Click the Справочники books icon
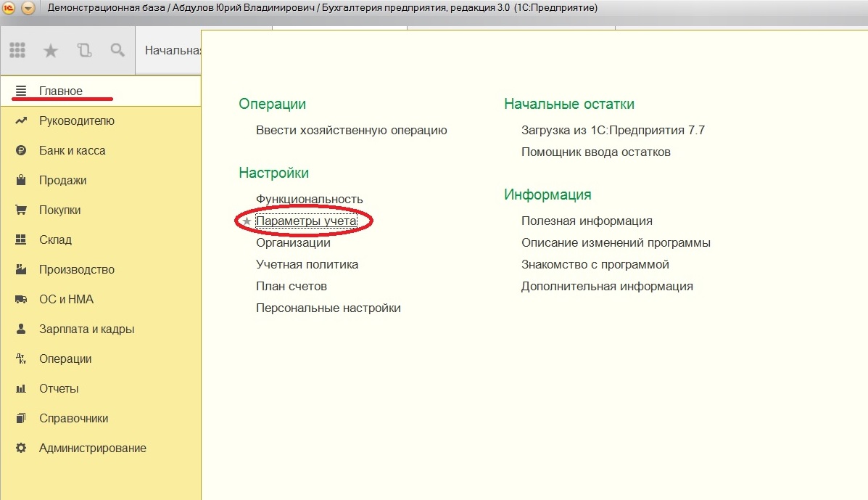 point(21,418)
